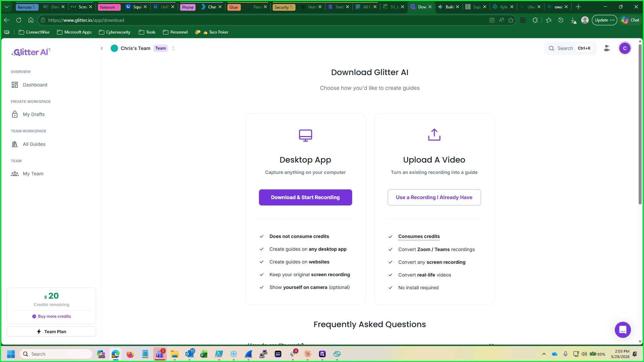The width and height of the screenshot is (644, 362).
Task: Open a new browser tab
Action: [x=578, y=7]
